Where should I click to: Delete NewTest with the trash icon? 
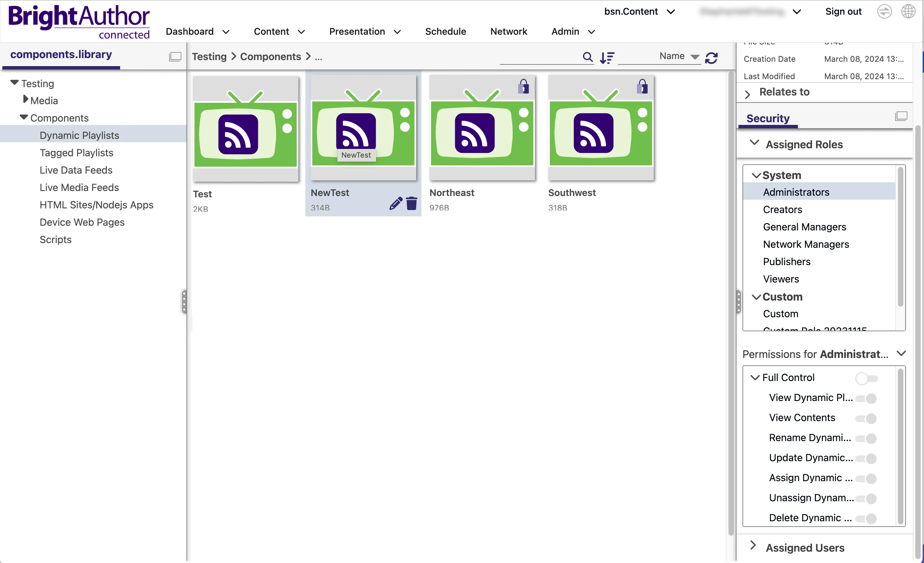411,203
